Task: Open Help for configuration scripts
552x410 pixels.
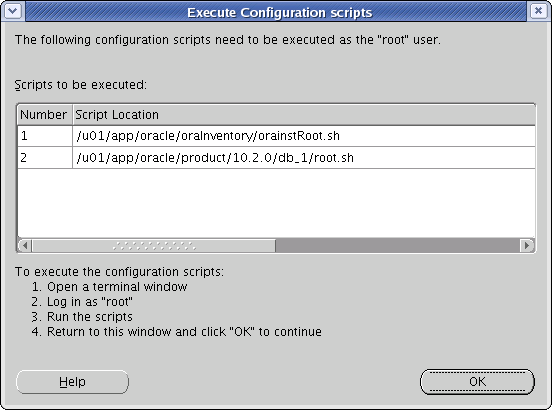Action: tap(72, 381)
